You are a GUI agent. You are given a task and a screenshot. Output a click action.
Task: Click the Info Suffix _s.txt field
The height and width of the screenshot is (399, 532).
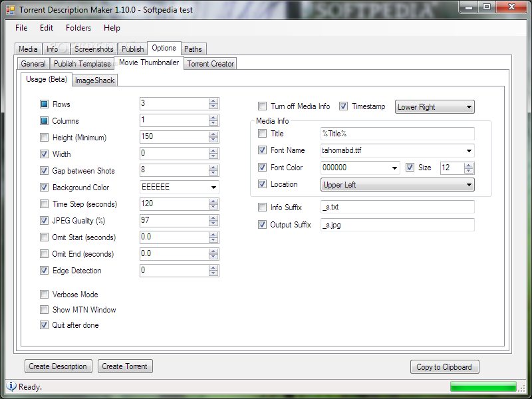[397, 207]
